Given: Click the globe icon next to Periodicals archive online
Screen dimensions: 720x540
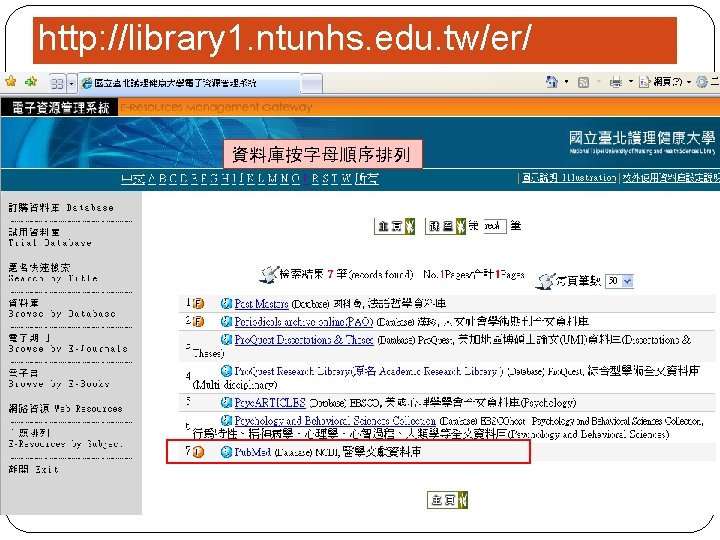Looking at the screenshot, I should (x=226, y=321).
